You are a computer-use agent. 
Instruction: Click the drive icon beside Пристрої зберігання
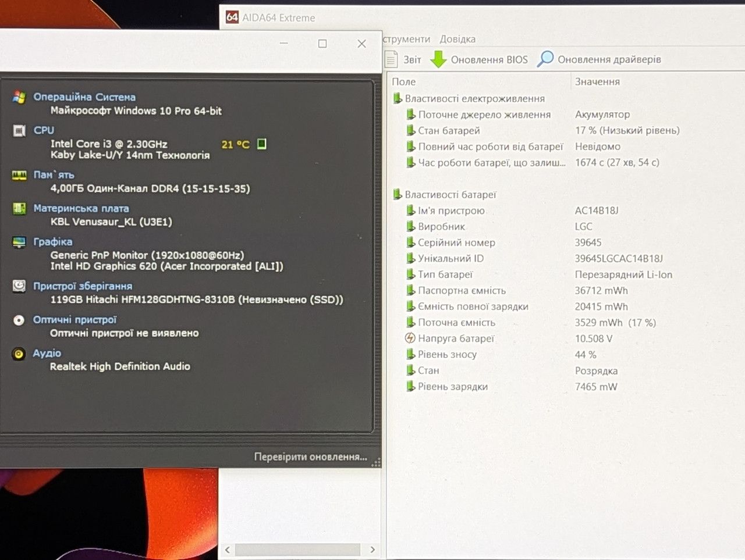click(x=19, y=286)
